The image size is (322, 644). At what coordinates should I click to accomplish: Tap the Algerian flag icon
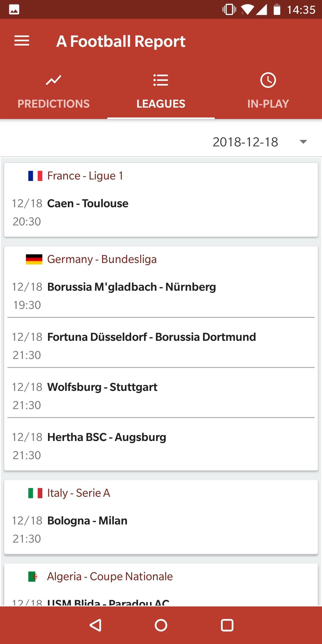pyautogui.click(x=33, y=577)
